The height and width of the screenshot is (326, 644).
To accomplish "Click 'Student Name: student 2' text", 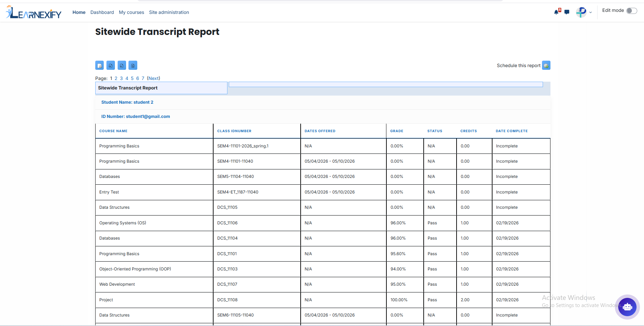I will tap(127, 102).
